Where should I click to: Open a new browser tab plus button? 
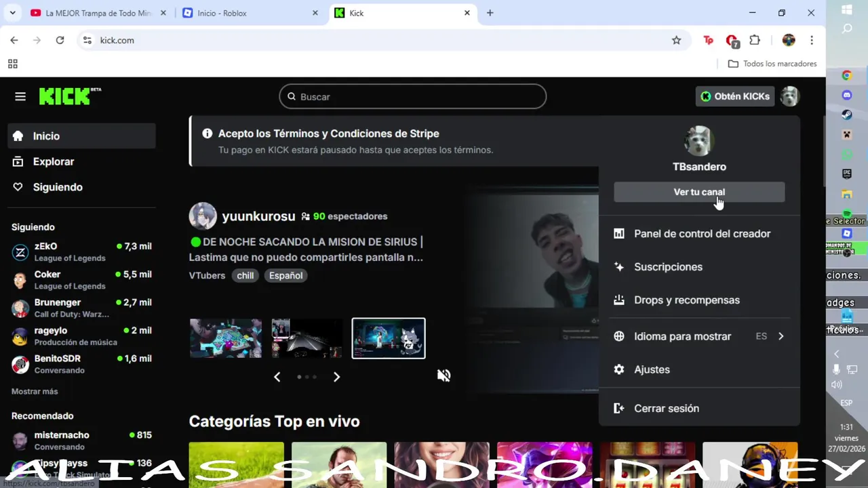point(490,13)
